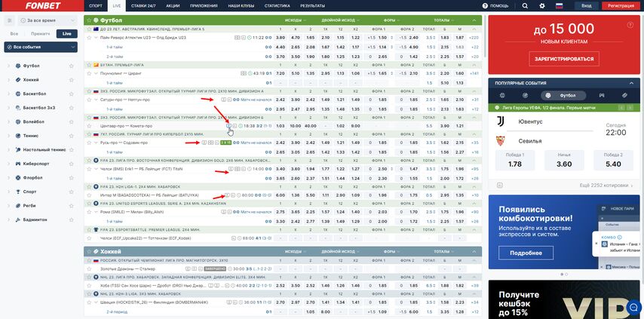Favorite Хоккей in the sidebar with its star
Viewport: 644px width, 319px height.
pos(71,80)
